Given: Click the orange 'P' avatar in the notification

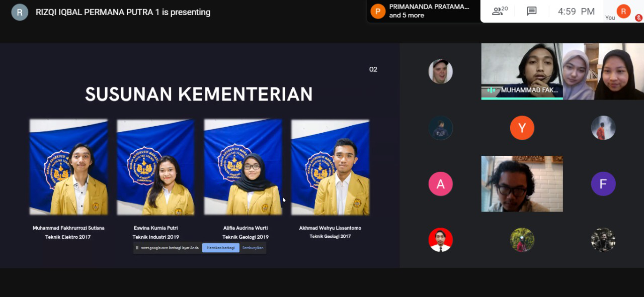Looking at the screenshot, I should [378, 11].
